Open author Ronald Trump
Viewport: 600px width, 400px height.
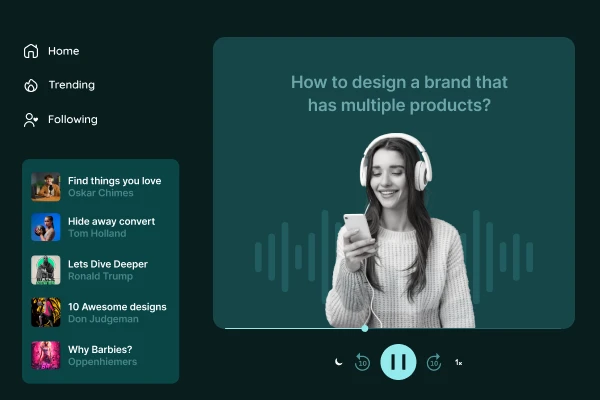[x=100, y=276]
